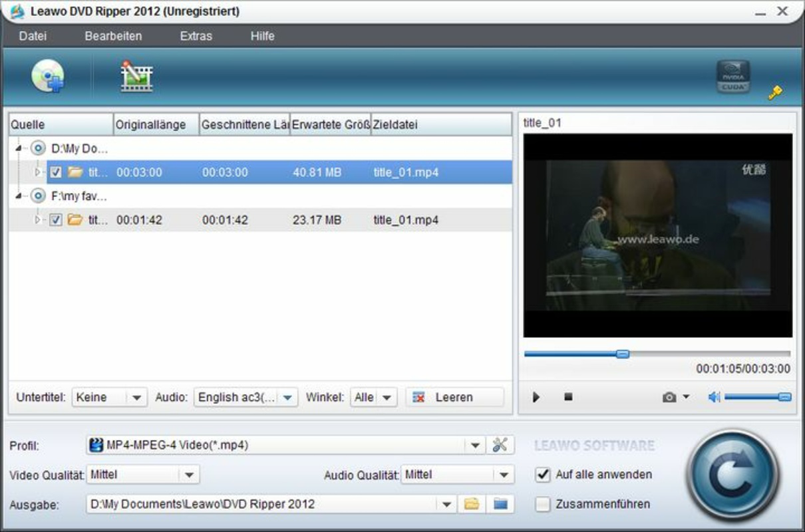Screen dimensions: 805x532
Task: Expand title row with 00:01:42 length
Action: click(x=38, y=219)
